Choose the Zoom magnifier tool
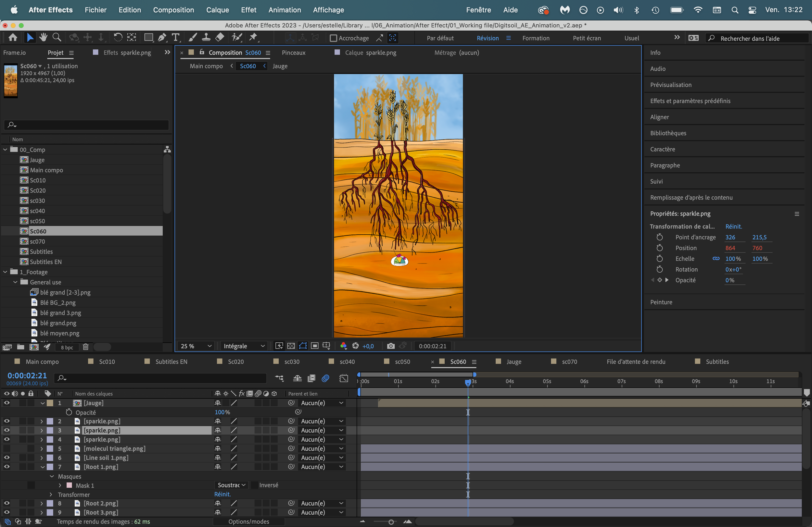The width and height of the screenshot is (812, 527). [57, 38]
